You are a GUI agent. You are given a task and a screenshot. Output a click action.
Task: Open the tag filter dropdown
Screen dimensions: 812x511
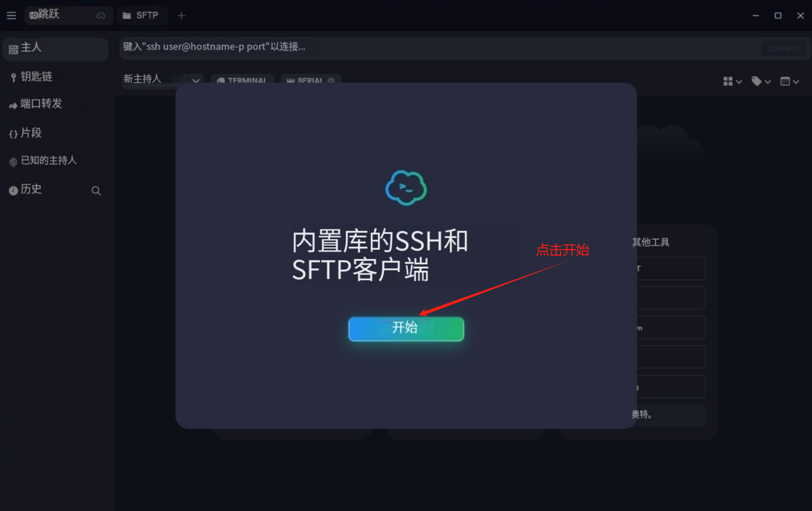click(761, 82)
